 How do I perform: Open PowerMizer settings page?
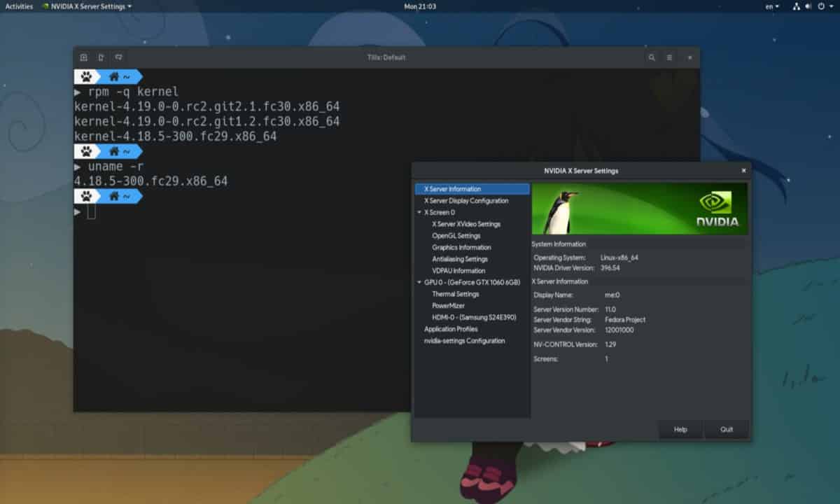point(448,306)
